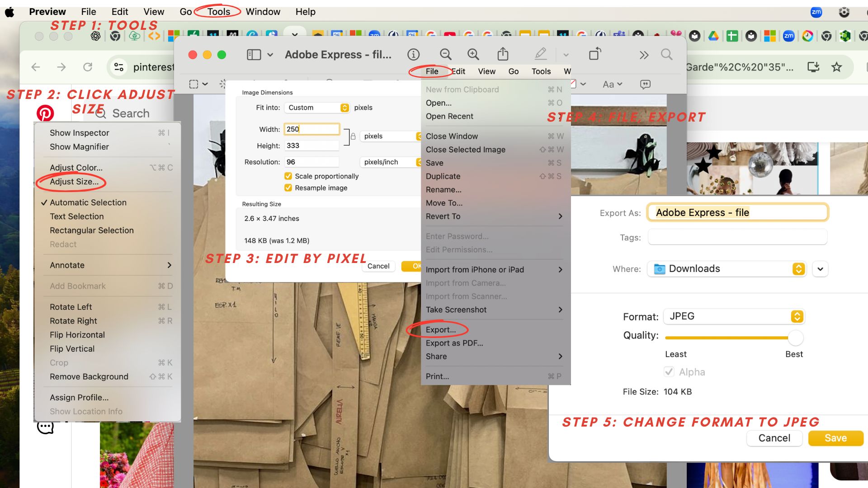Toggle the Resample image checkbox
The height and width of the screenshot is (488, 868).
[288, 188]
